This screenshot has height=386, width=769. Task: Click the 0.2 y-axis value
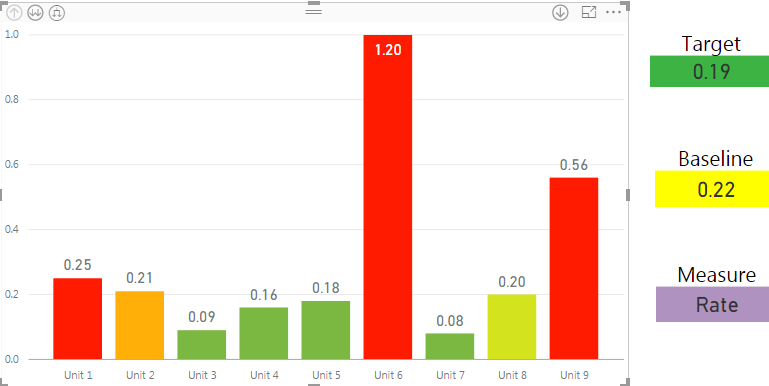(12, 294)
